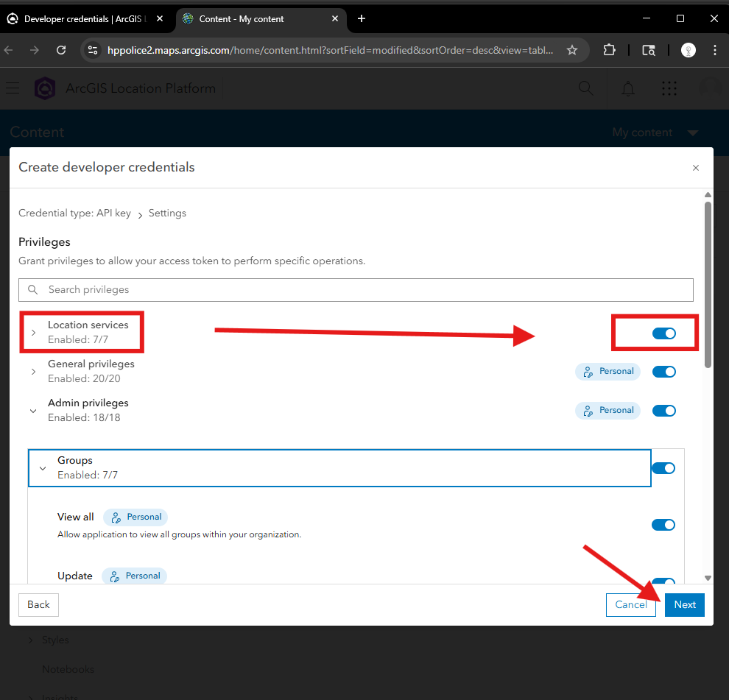This screenshot has width=729, height=700.
Task: Open ArcGIS app launcher grid
Action: point(669,88)
